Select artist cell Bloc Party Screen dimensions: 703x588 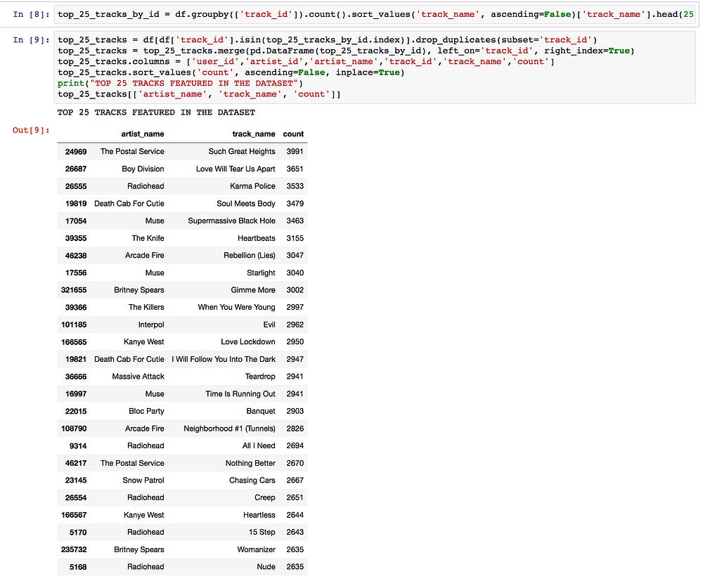pos(146,412)
